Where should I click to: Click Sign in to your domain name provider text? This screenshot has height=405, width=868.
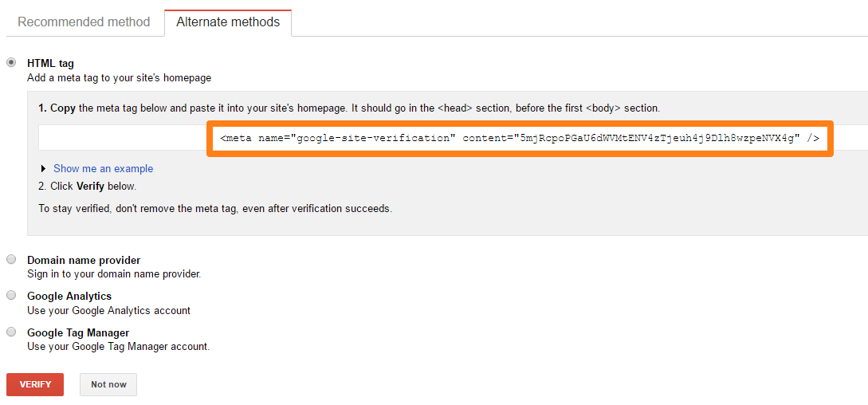tap(114, 274)
